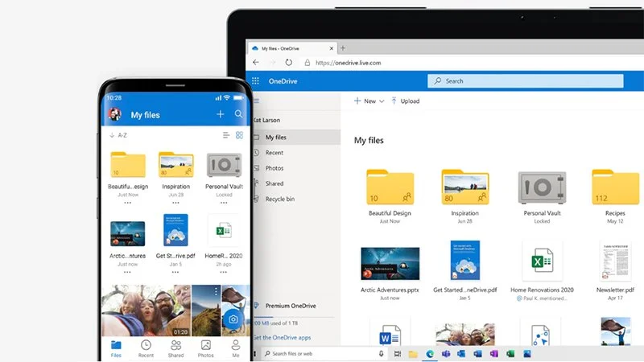Switch to the Files tab on phone
Image resolution: width=644 pixels, height=362 pixels.
[x=116, y=349]
